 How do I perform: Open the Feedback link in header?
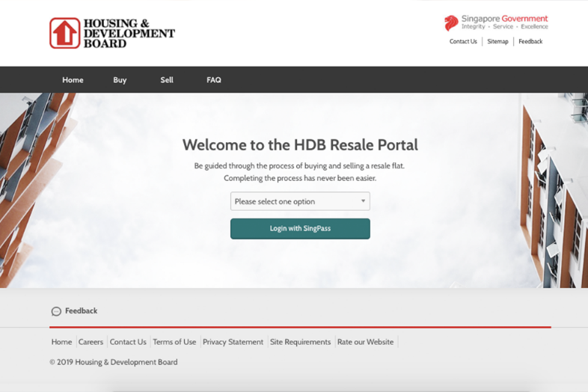(x=530, y=41)
